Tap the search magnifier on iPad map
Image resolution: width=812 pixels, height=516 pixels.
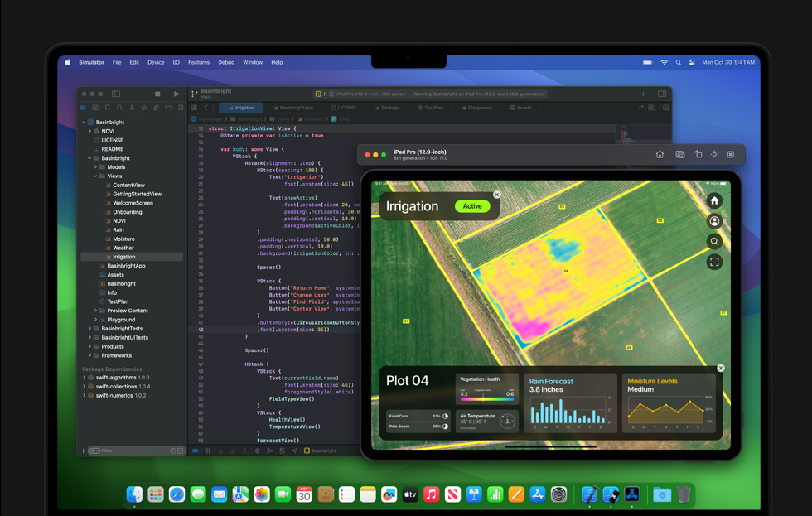pyautogui.click(x=714, y=241)
